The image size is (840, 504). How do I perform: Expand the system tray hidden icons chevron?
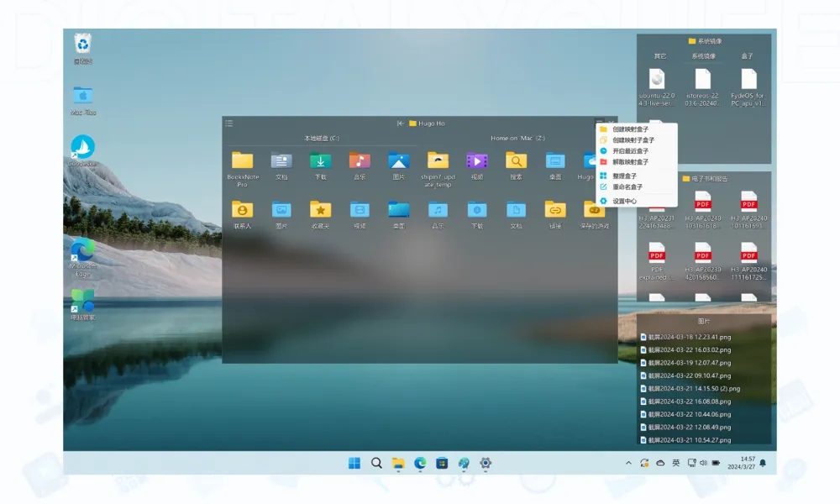(628, 463)
